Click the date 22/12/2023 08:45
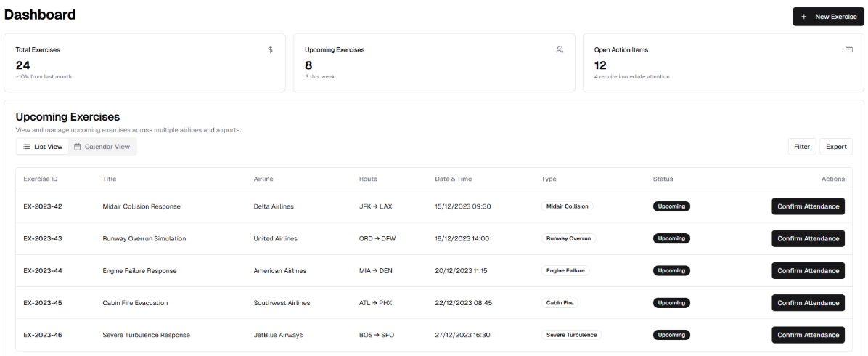This screenshot has width=868, height=356. [x=463, y=303]
